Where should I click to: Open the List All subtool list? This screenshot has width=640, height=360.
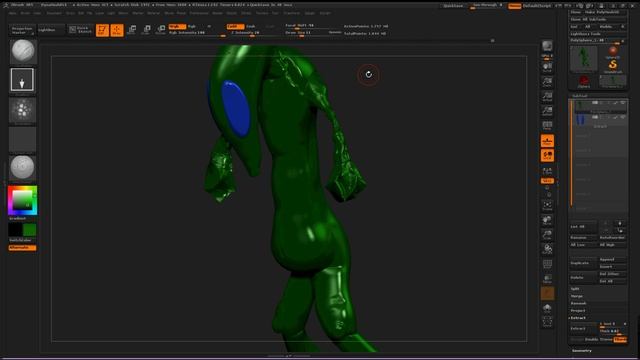pyautogui.click(x=583, y=227)
